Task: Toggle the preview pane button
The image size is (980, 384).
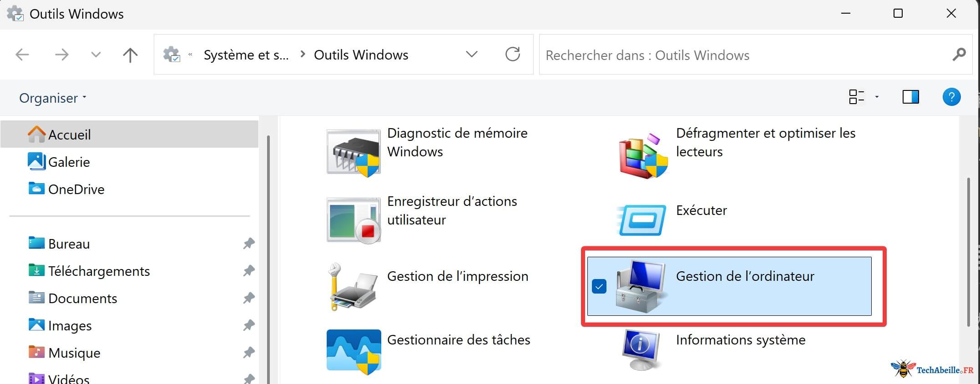Action: [x=910, y=97]
